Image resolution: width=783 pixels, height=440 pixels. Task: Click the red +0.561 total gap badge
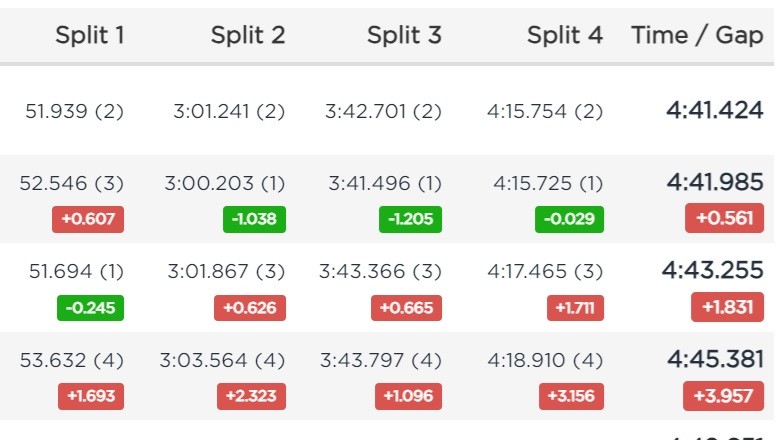(724, 218)
